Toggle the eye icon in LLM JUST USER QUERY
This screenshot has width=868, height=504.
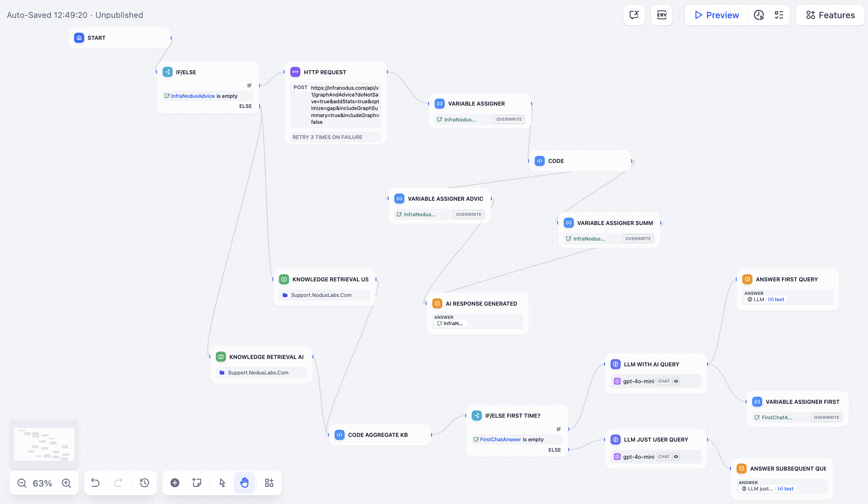pyautogui.click(x=677, y=456)
